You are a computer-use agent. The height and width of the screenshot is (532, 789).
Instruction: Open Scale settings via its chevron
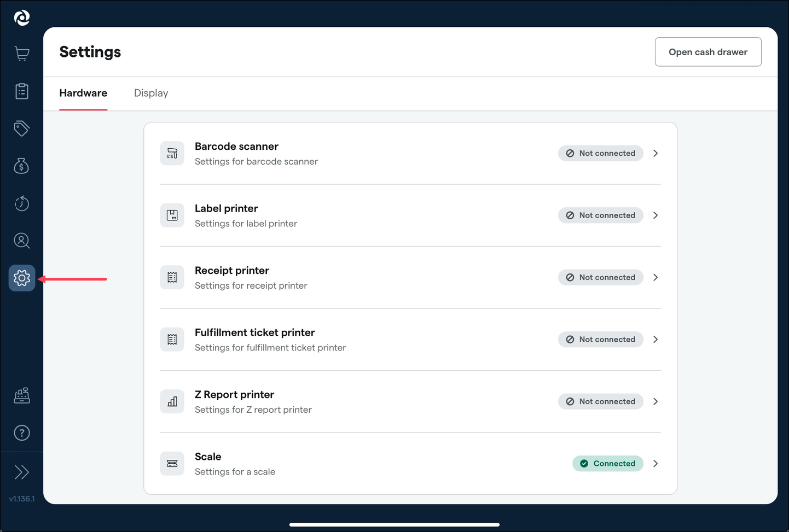click(655, 464)
